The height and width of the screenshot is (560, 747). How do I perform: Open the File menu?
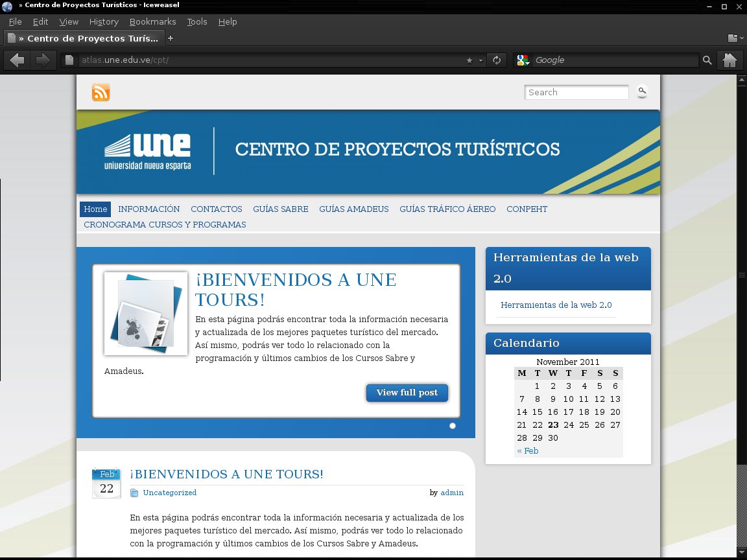16,21
